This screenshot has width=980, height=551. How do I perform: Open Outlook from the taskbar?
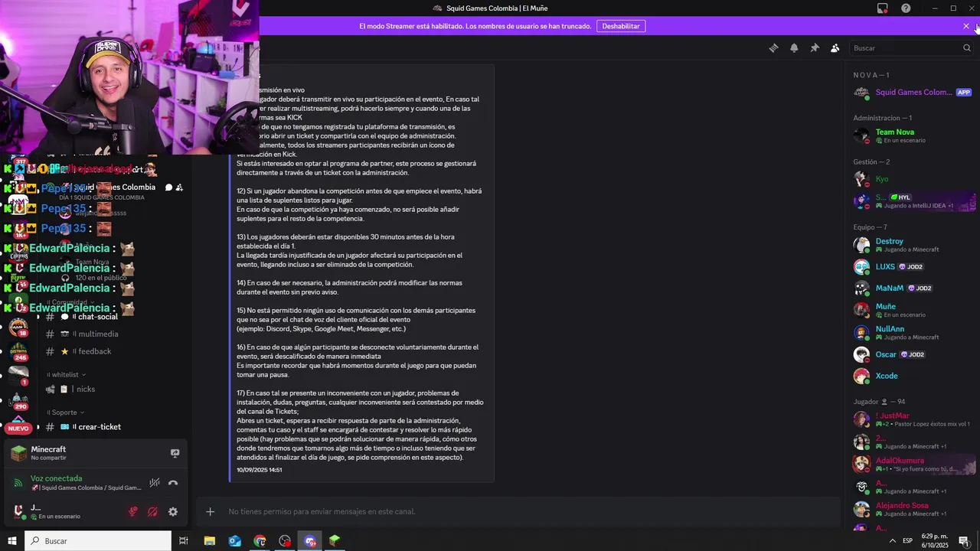(x=235, y=541)
